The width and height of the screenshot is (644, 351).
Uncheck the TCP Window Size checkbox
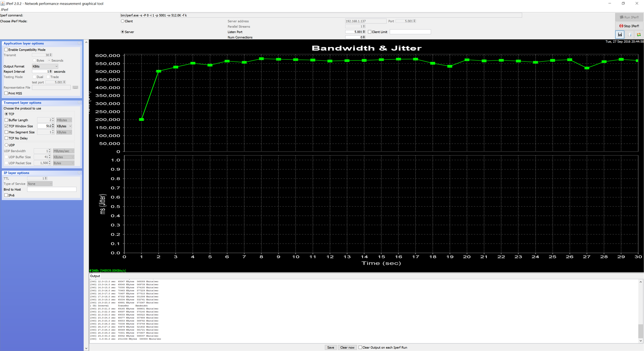(x=6, y=126)
